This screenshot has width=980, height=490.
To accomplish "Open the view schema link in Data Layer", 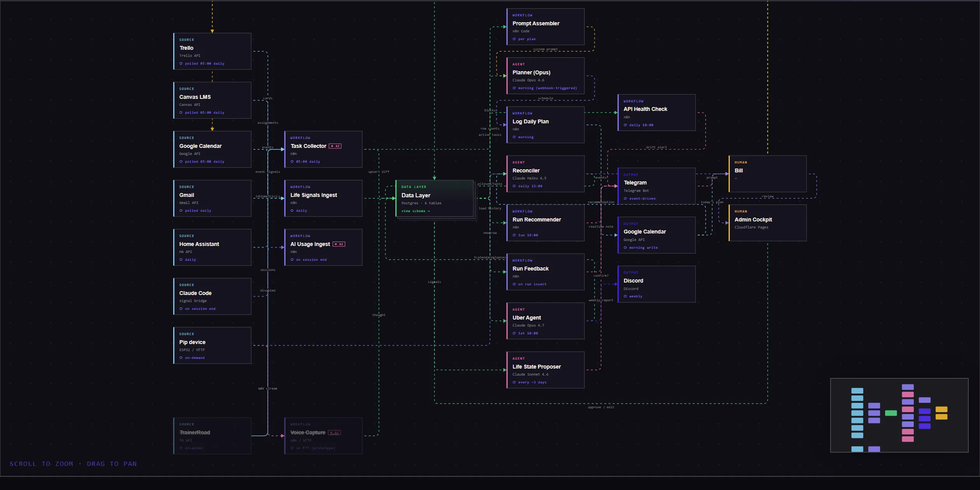I will (415, 211).
